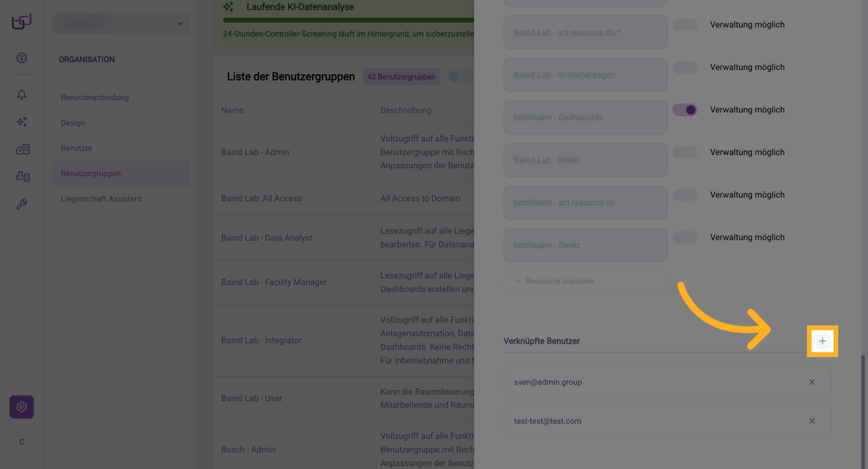Remove linked user test-test@test.com
The width and height of the screenshot is (868, 469).
(x=812, y=421)
